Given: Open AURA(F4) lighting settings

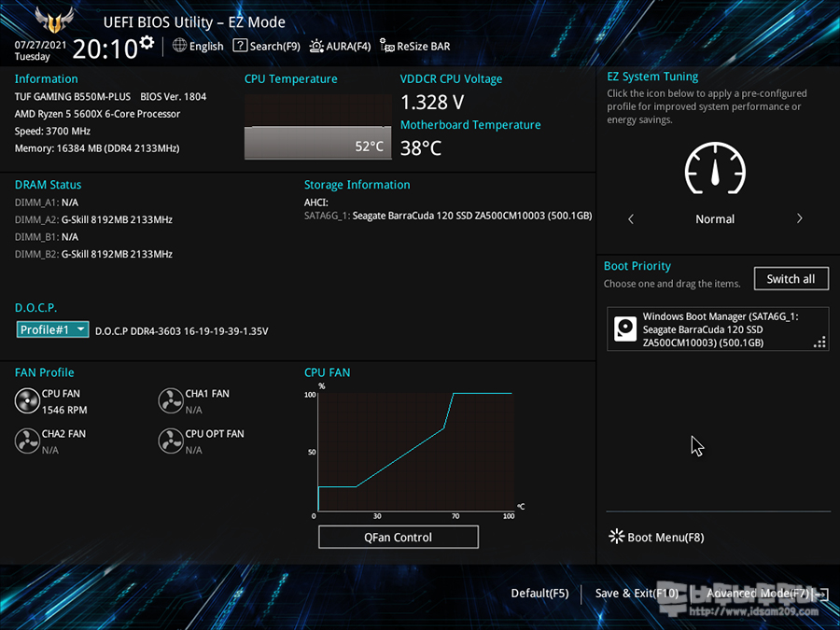Looking at the screenshot, I should 340,46.
